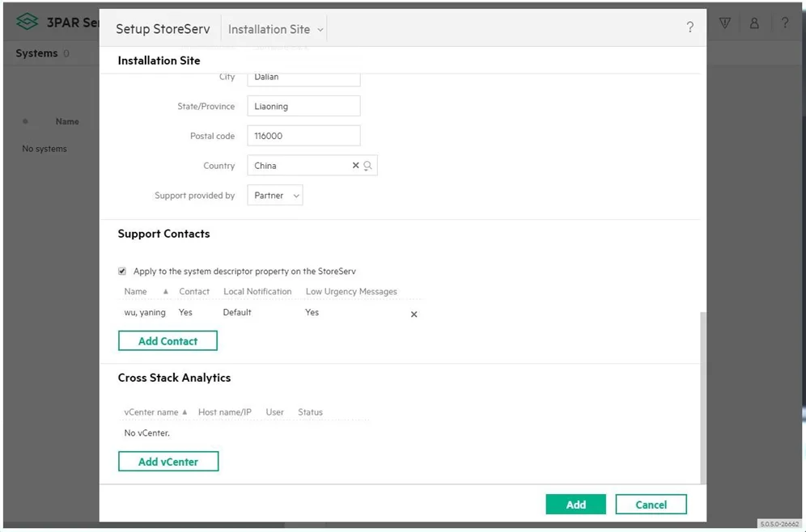Viewport: 806px width, 532px height.
Task: Toggle Apply to the system descriptor checkbox
Action: [x=122, y=271]
